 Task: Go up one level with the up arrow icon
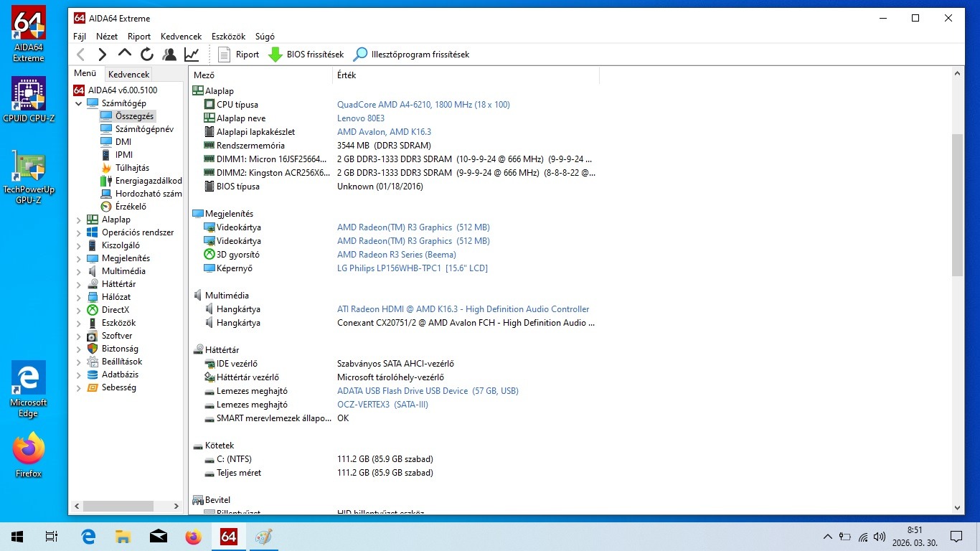coord(125,54)
